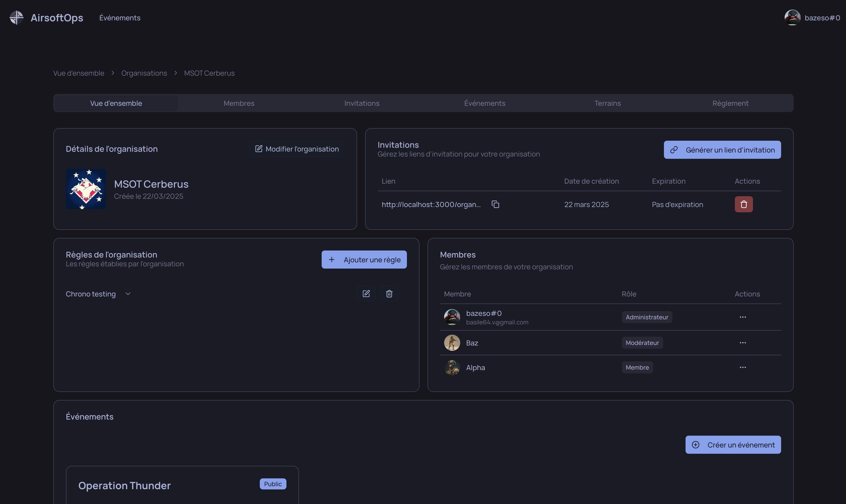This screenshot has width=846, height=504.
Task: Click Ajouter une règle button
Action: click(x=364, y=260)
